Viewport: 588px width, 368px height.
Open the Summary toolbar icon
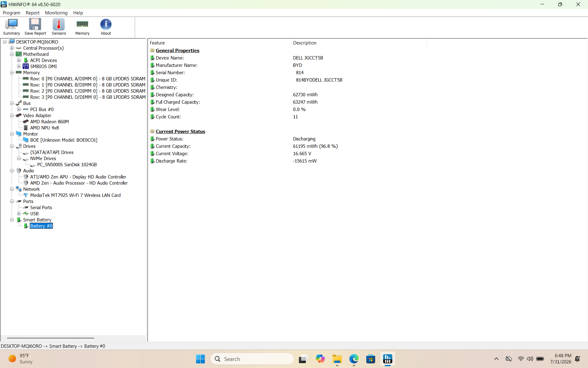click(12, 27)
